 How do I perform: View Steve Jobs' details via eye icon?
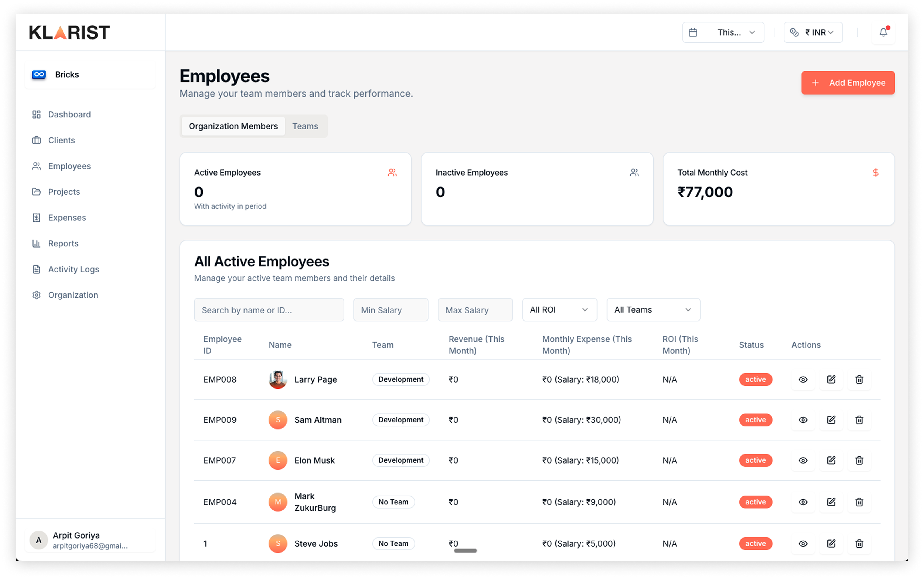coord(803,544)
